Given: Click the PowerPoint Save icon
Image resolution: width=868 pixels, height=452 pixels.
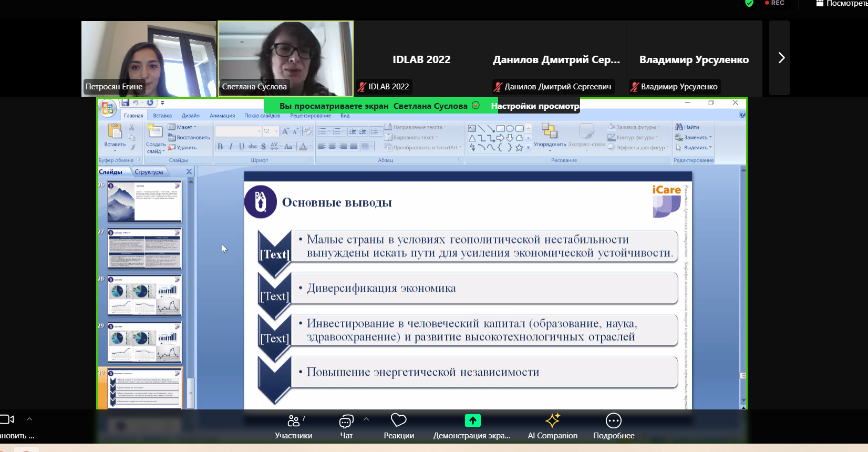Looking at the screenshot, I should [125, 102].
